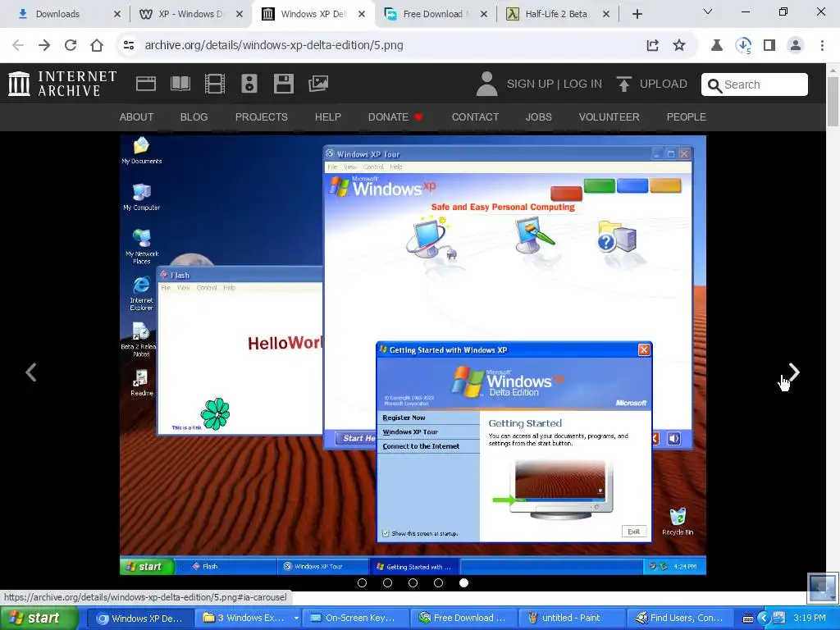The width and height of the screenshot is (840, 630).
Task: Click the browser address bar URL
Action: point(274,45)
